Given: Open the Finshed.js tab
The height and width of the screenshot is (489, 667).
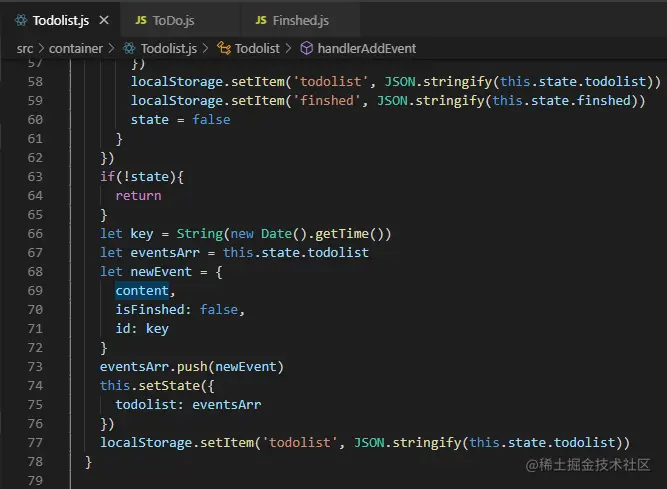Looking at the screenshot, I should tap(300, 20).
